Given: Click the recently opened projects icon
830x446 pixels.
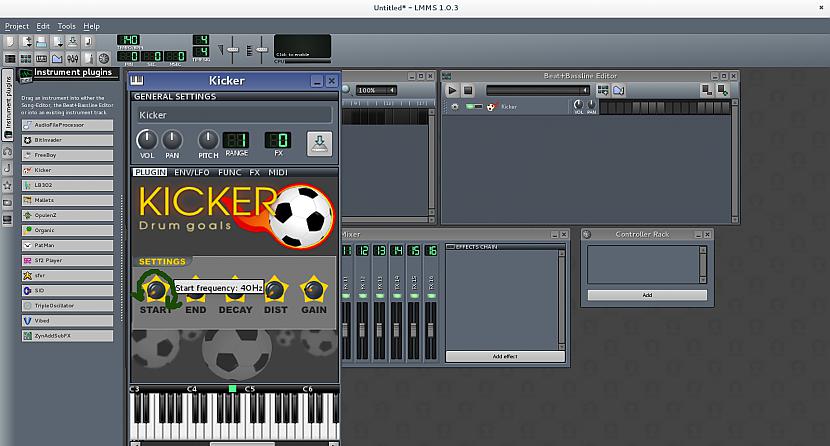Looking at the screenshot, I should point(57,42).
